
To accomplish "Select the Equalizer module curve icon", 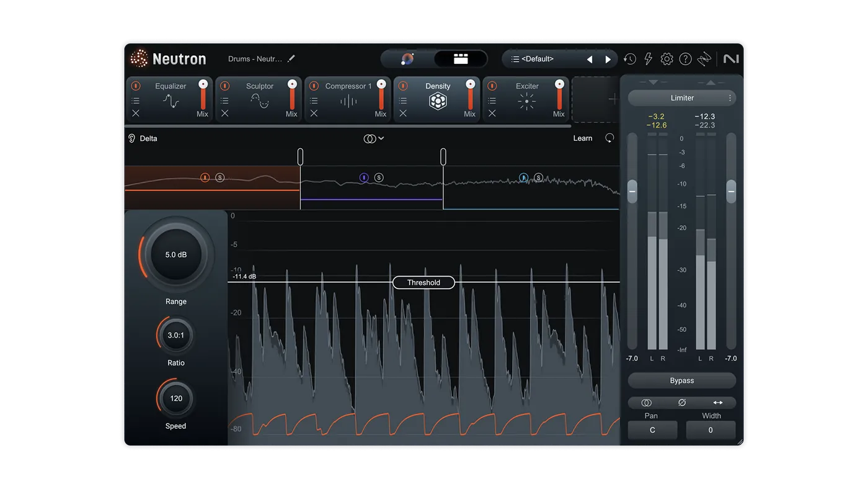I will 170,101.
